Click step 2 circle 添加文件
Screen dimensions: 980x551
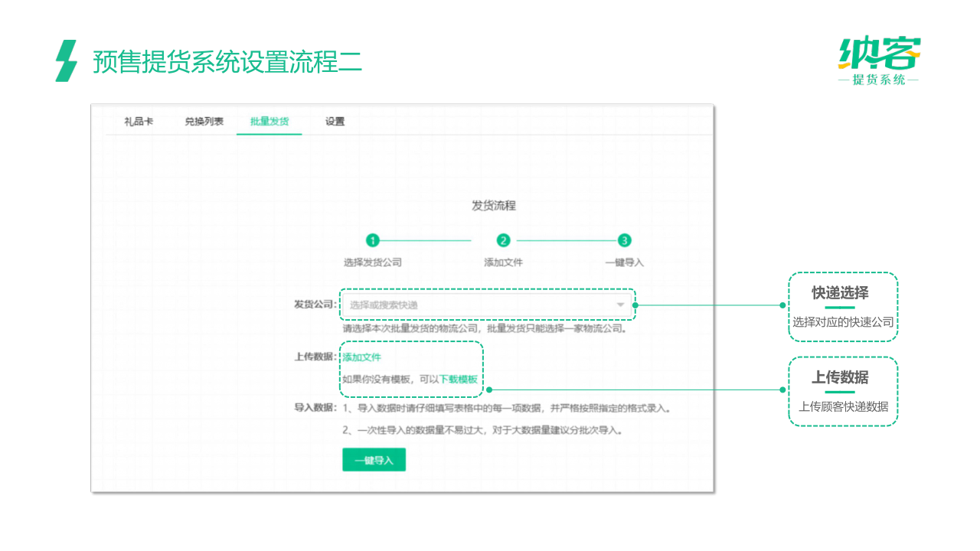pyautogui.click(x=503, y=240)
